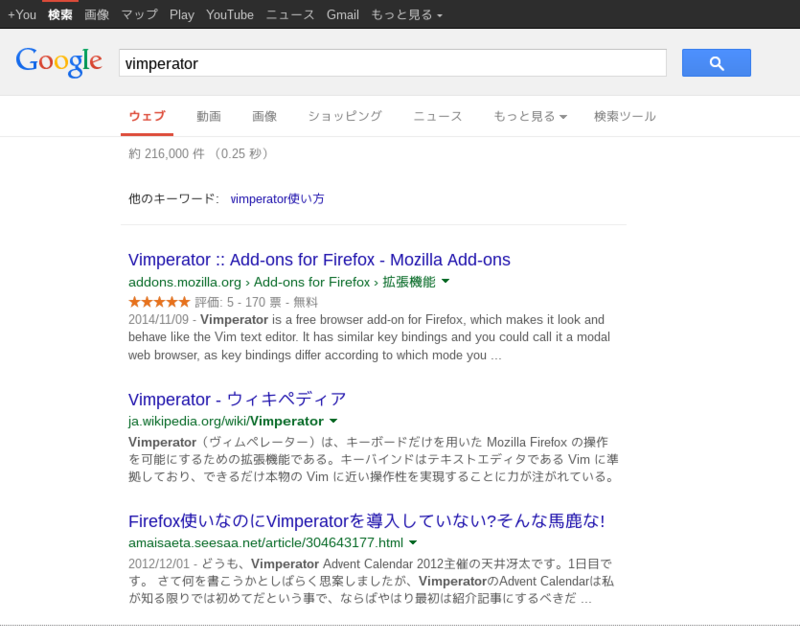
Task: Click the five-star rating of Vimperator add-on
Action: point(159,302)
